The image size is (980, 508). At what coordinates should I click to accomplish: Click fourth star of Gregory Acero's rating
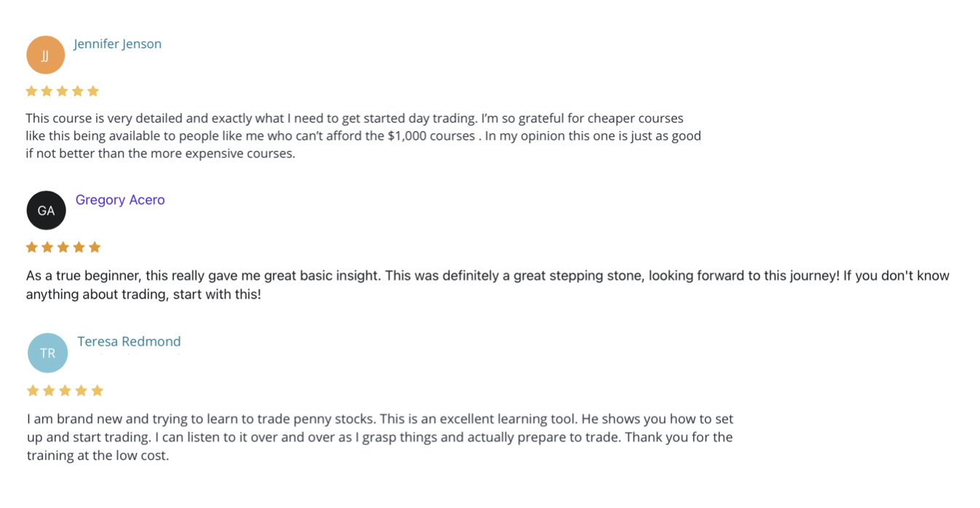pyautogui.click(x=79, y=247)
